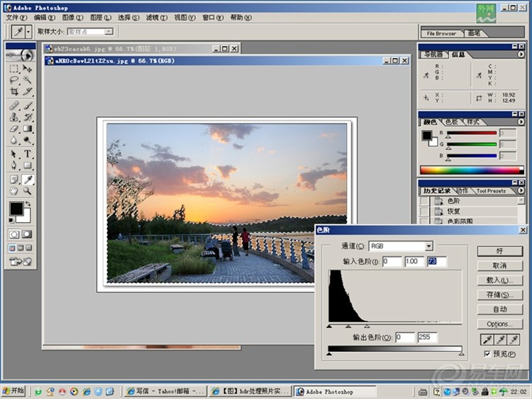Viewport: 532px width, 399px height.
Task: Click the 自动 button
Action: click(x=500, y=310)
